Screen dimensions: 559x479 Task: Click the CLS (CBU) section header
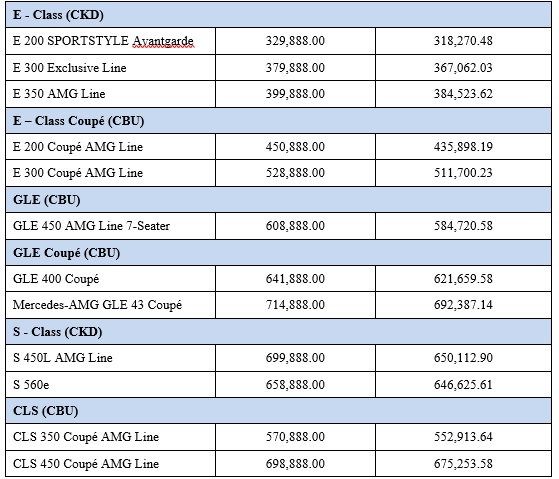click(278, 411)
